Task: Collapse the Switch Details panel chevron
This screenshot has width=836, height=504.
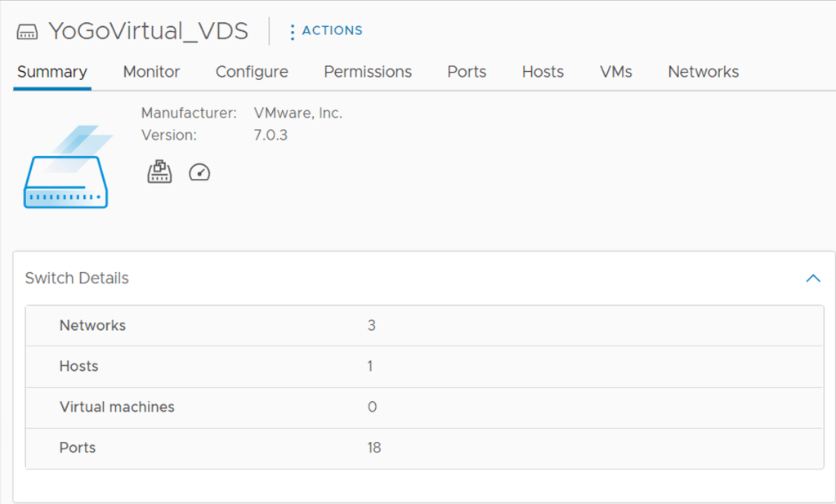Action: click(x=812, y=279)
